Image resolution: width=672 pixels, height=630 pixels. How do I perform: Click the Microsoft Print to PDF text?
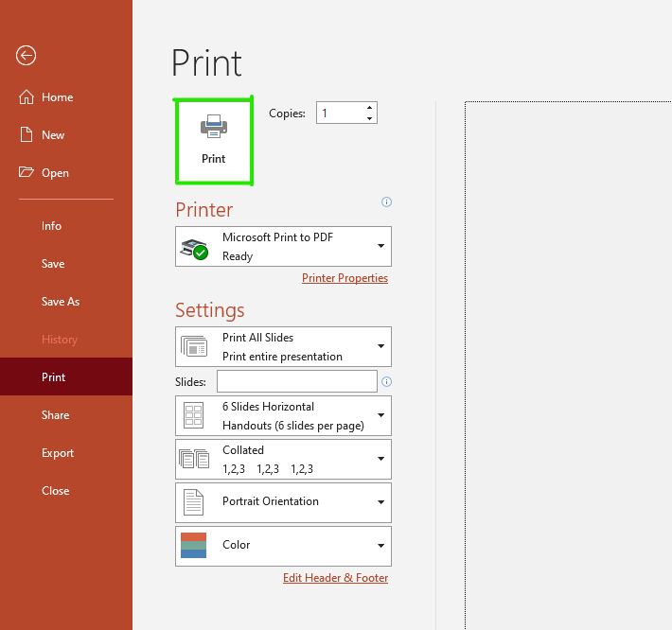[x=277, y=237]
